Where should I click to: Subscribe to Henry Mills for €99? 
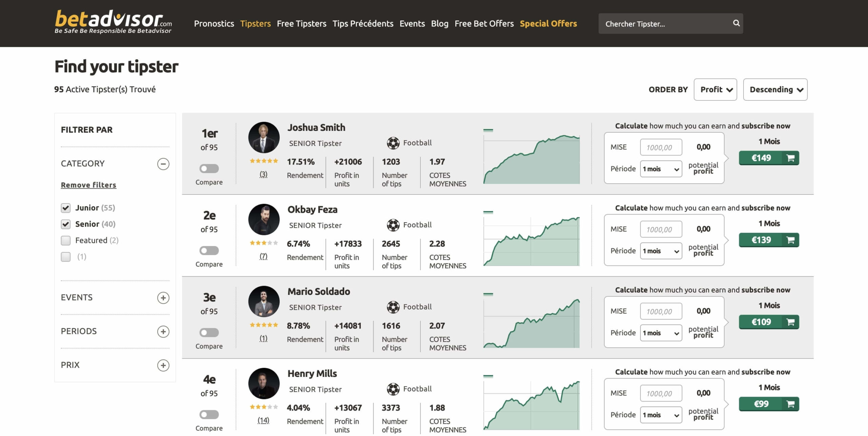tap(769, 404)
